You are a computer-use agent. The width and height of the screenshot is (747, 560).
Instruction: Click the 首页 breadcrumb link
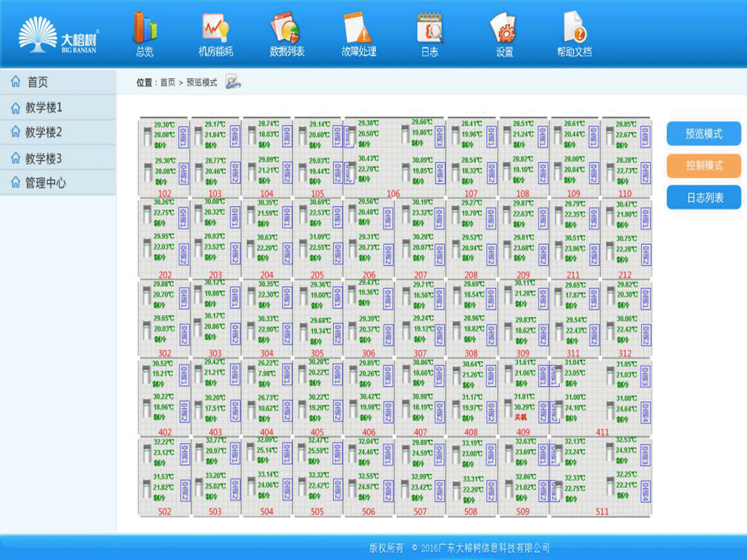pyautogui.click(x=167, y=82)
